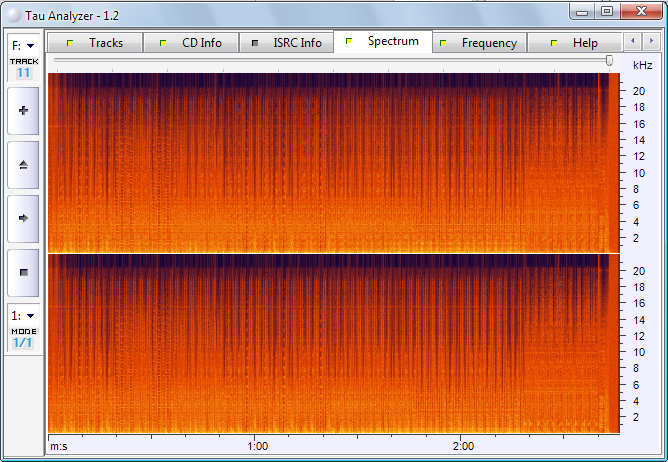Click the Tau Analyzer title bar icon

coord(13,11)
